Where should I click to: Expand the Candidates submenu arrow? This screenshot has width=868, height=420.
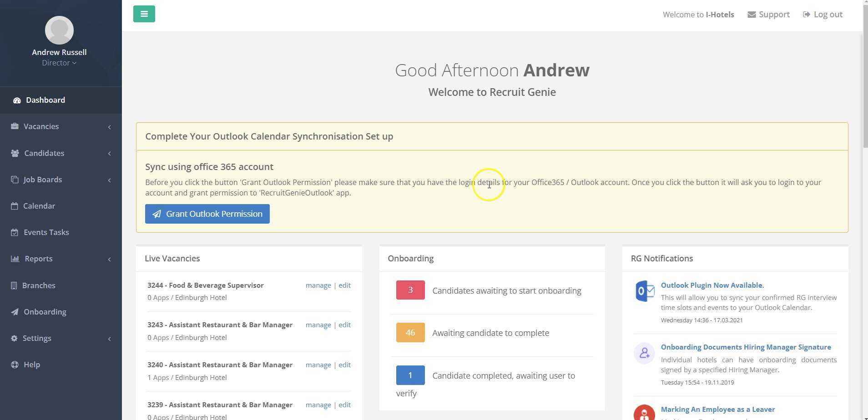click(109, 154)
